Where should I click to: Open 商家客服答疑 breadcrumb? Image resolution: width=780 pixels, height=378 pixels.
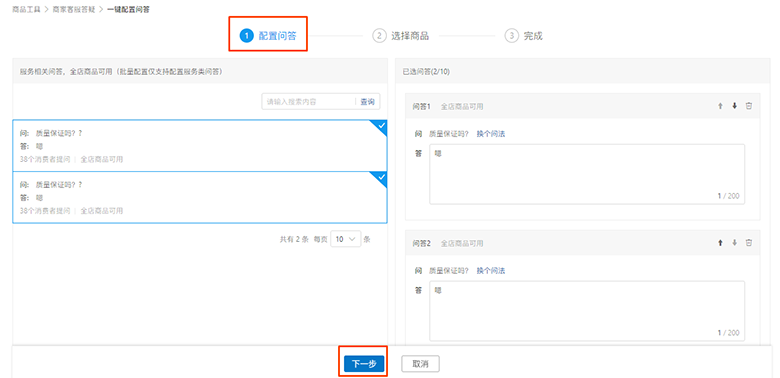pos(74,9)
